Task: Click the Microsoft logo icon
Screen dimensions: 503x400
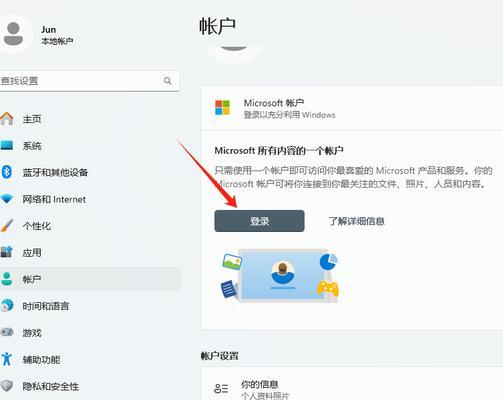Action: point(222,108)
